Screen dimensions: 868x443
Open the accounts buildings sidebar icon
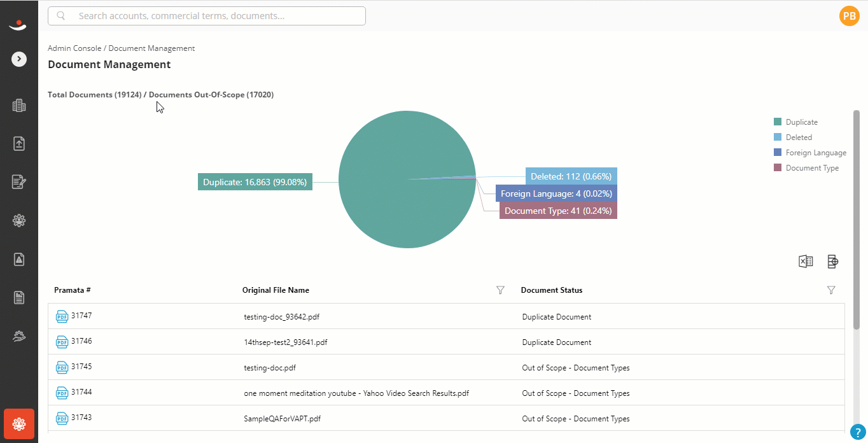pyautogui.click(x=19, y=106)
